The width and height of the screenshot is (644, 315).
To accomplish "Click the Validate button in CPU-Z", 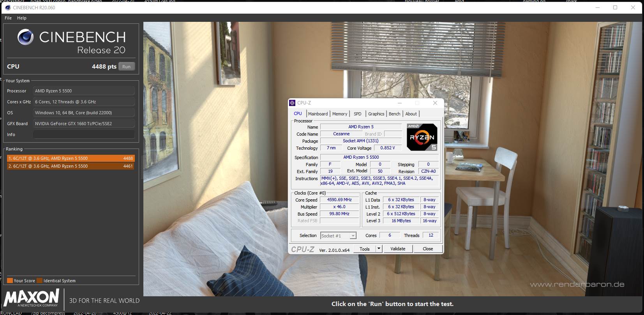I will (398, 249).
